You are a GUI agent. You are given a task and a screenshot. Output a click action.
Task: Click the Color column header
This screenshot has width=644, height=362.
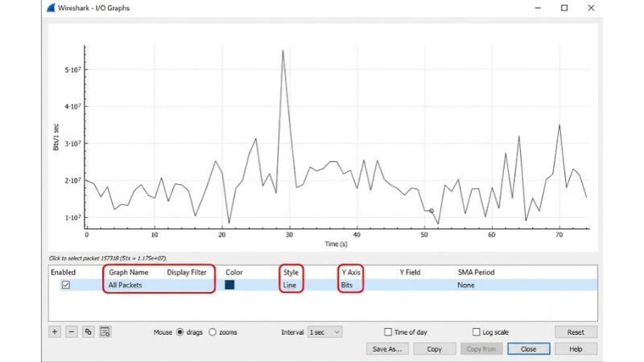click(233, 272)
